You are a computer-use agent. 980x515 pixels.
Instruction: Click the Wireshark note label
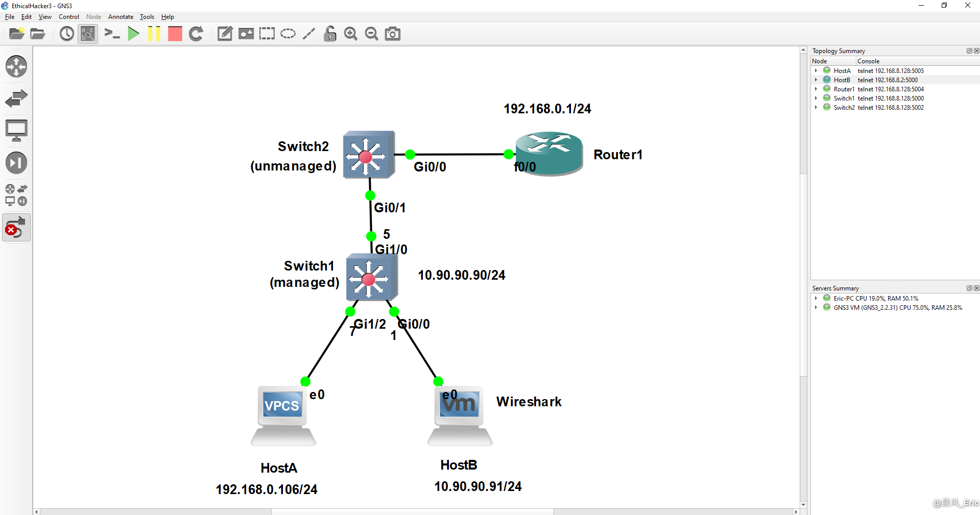(529, 402)
